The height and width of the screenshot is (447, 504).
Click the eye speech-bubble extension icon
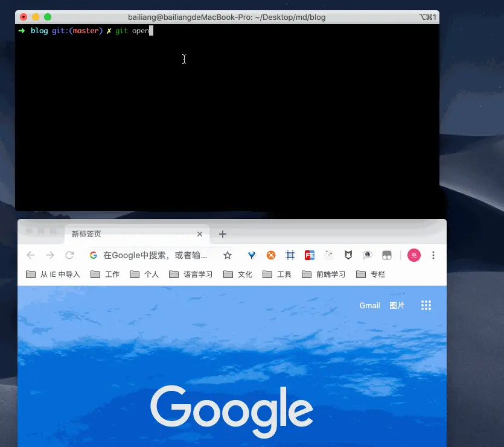[x=368, y=255]
